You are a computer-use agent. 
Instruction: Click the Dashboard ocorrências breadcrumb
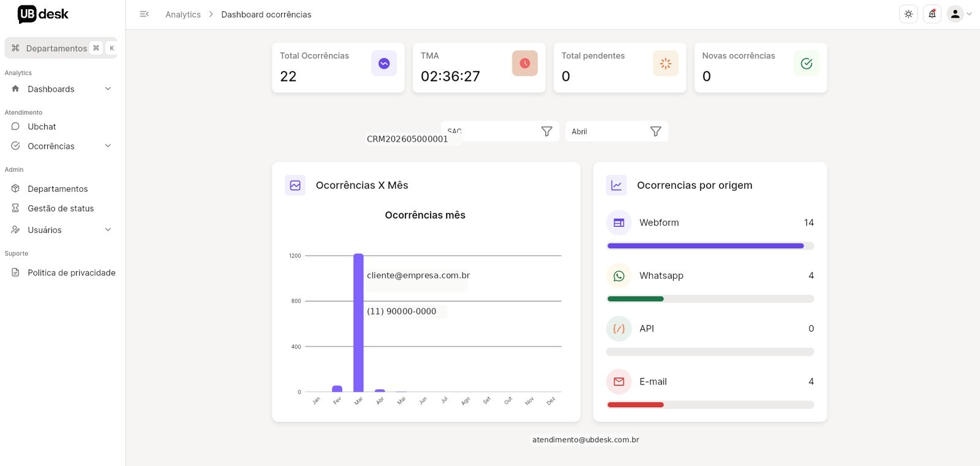266,14
